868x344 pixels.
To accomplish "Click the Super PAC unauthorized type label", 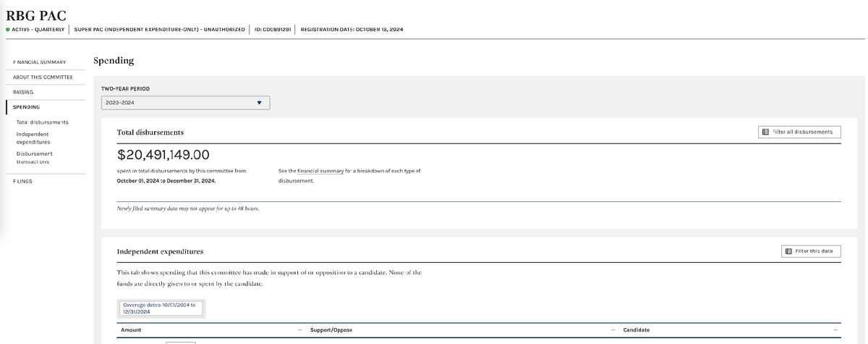I will click(x=160, y=30).
